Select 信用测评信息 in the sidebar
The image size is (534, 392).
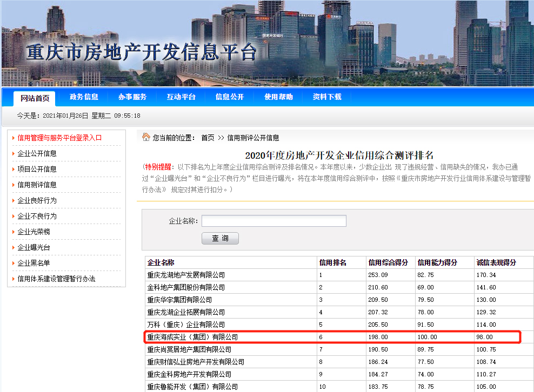pos(37,185)
